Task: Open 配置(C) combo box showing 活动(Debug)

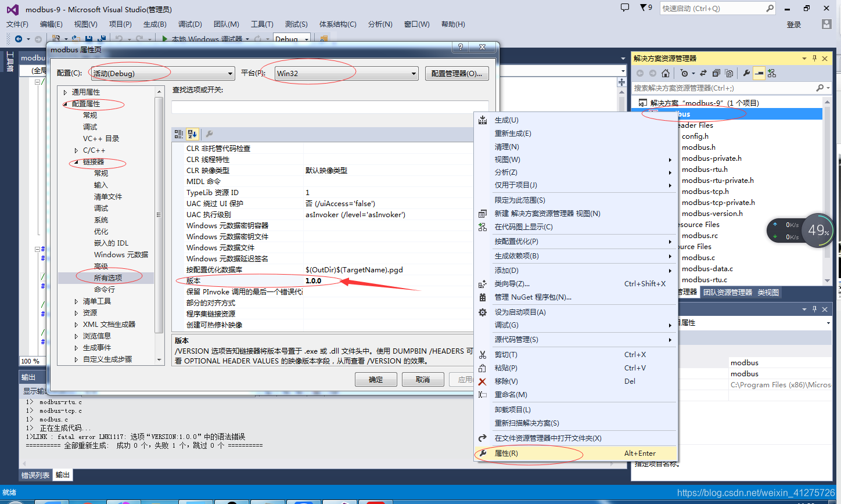Action: [162, 73]
